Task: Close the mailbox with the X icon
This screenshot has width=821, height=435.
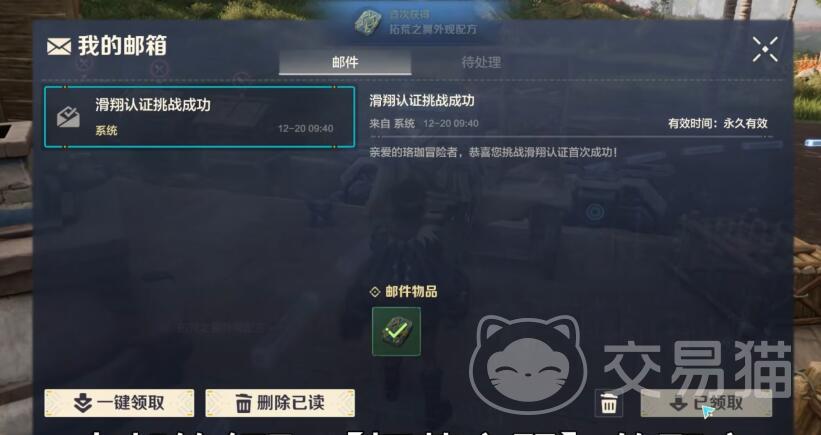Action: tap(765, 49)
